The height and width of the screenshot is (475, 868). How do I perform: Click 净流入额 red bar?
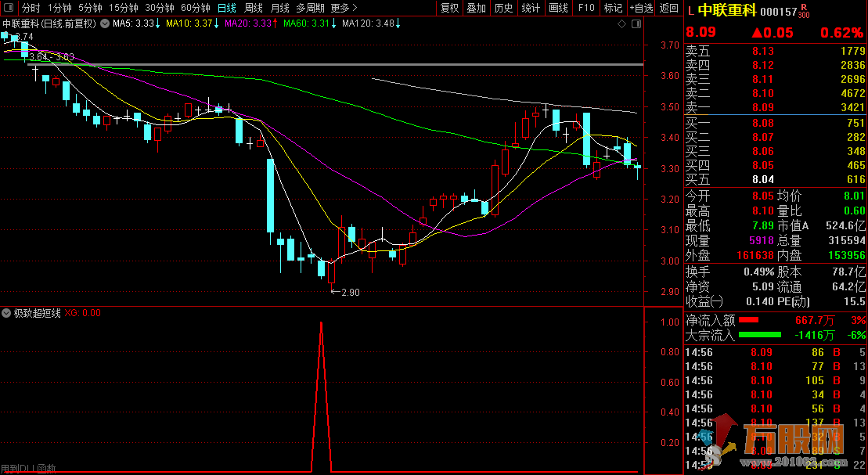pos(749,320)
